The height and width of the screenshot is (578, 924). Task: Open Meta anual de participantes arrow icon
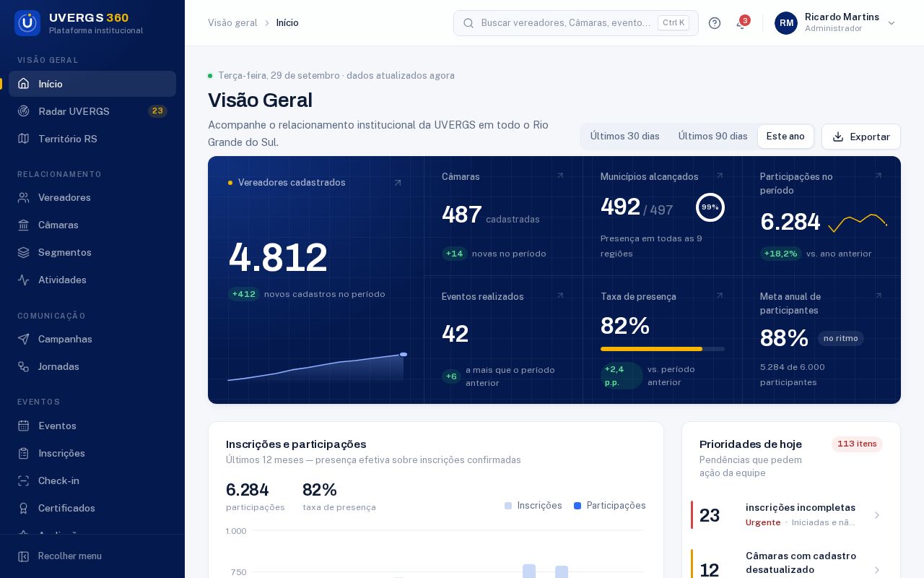pyautogui.click(x=879, y=296)
